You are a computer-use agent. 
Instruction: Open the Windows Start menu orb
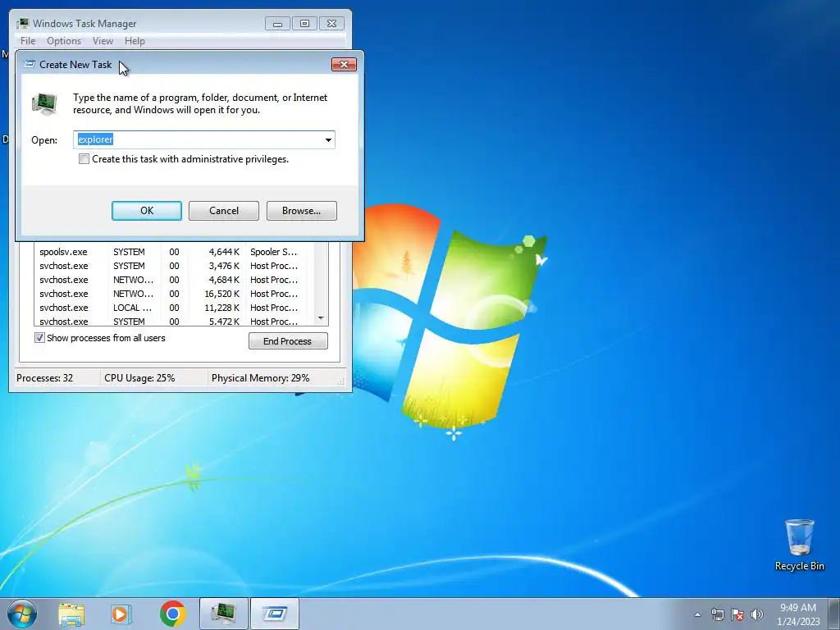click(x=22, y=614)
